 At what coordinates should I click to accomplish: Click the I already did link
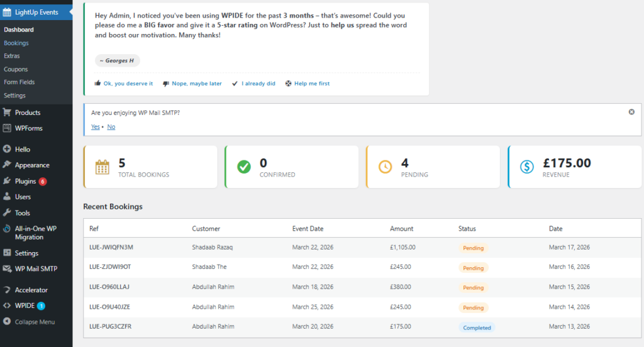258,84
